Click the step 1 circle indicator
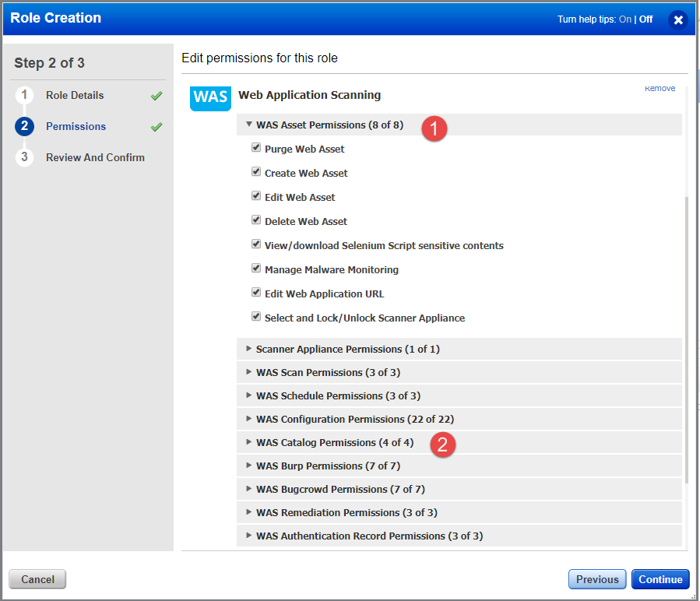Screen dimensions: 700x601 [x=24, y=95]
